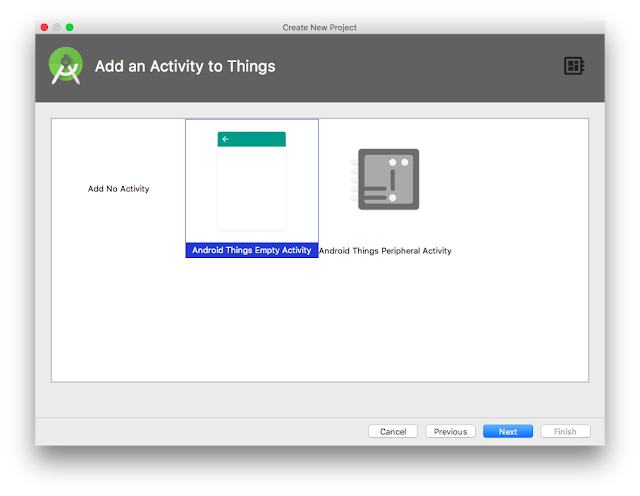Click the Android Things Peripheral Activity label
Screen dimensions: 640x496
(385, 251)
